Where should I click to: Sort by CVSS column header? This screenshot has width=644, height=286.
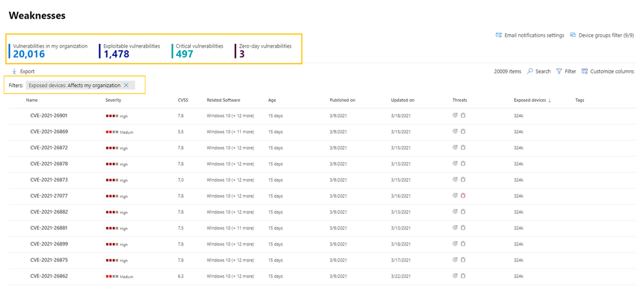(183, 100)
